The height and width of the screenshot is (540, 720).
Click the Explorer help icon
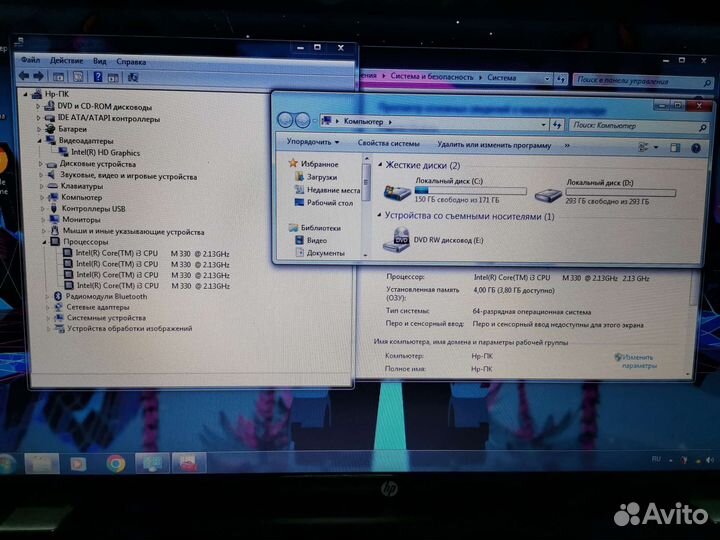(x=696, y=148)
